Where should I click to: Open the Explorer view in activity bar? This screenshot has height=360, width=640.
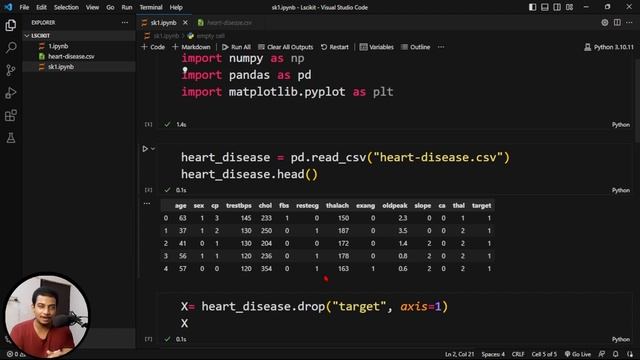pos(11,25)
